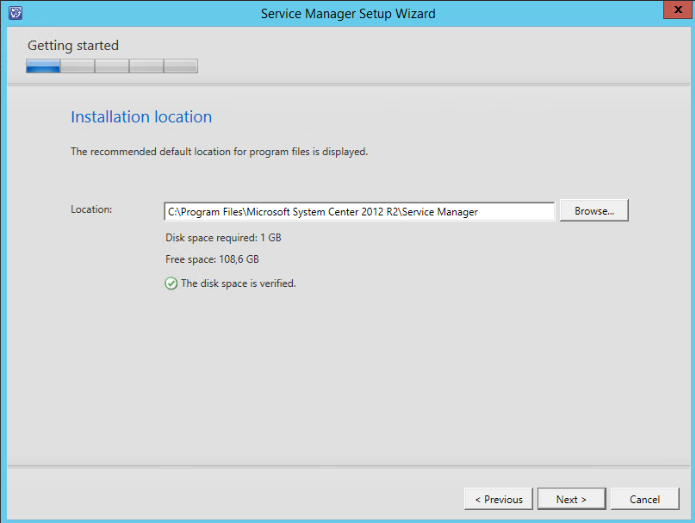The width and height of the screenshot is (695, 523).
Task: Click the "Free space: 108,6 GB" text
Action: pyautogui.click(x=211, y=260)
